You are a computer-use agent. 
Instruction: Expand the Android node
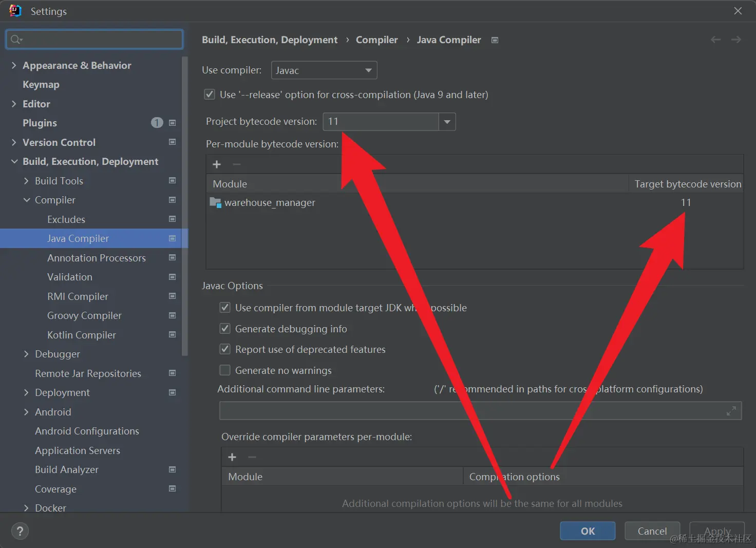pyautogui.click(x=26, y=412)
